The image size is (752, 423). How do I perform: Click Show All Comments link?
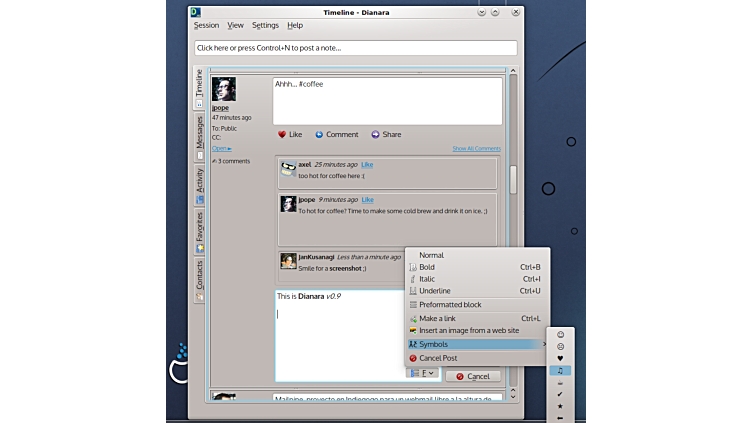(476, 148)
